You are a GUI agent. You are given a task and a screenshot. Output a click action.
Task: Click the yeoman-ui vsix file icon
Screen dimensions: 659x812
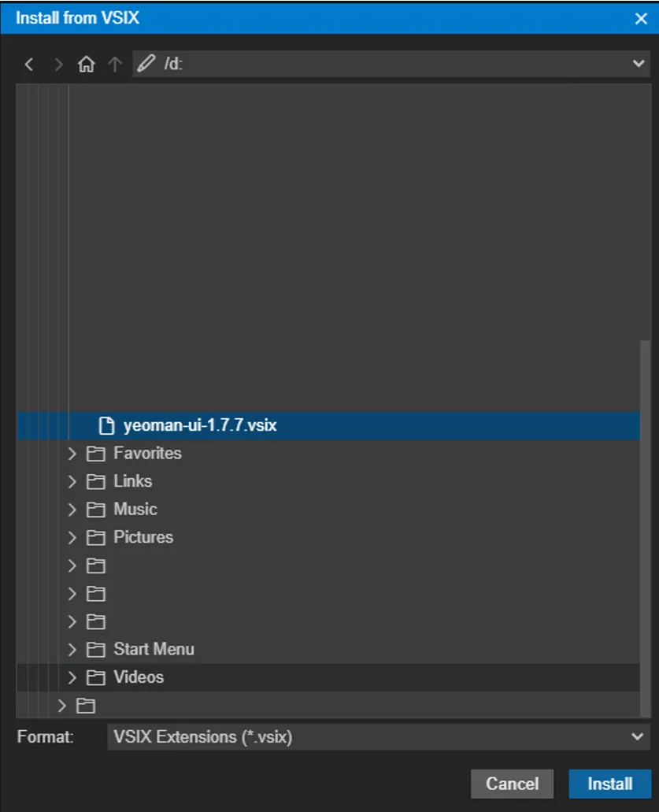tap(106, 426)
